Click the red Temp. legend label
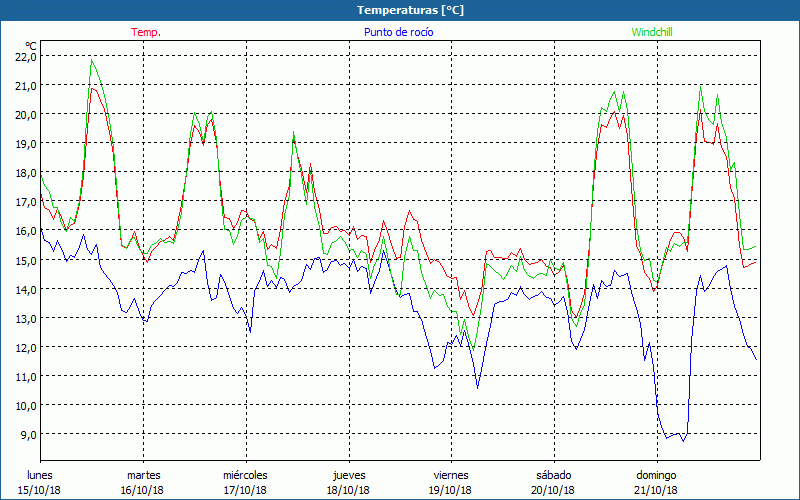 [x=146, y=32]
